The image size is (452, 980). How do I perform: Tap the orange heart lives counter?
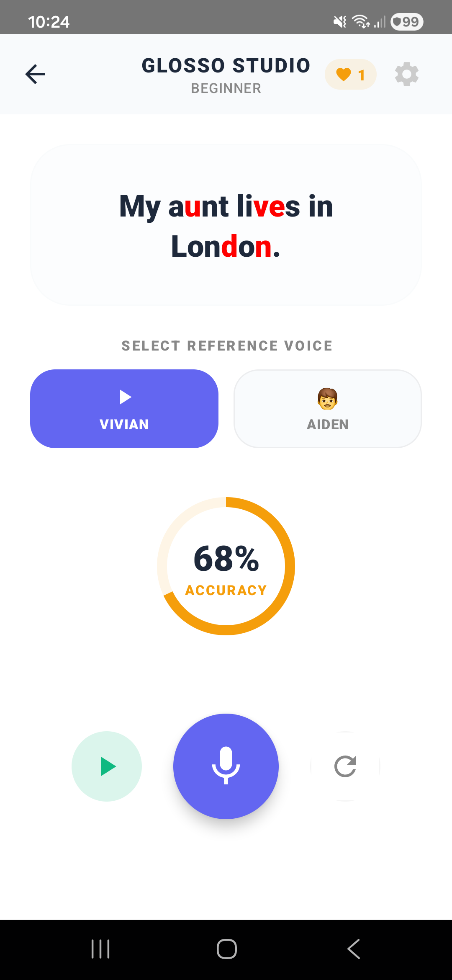(351, 75)
